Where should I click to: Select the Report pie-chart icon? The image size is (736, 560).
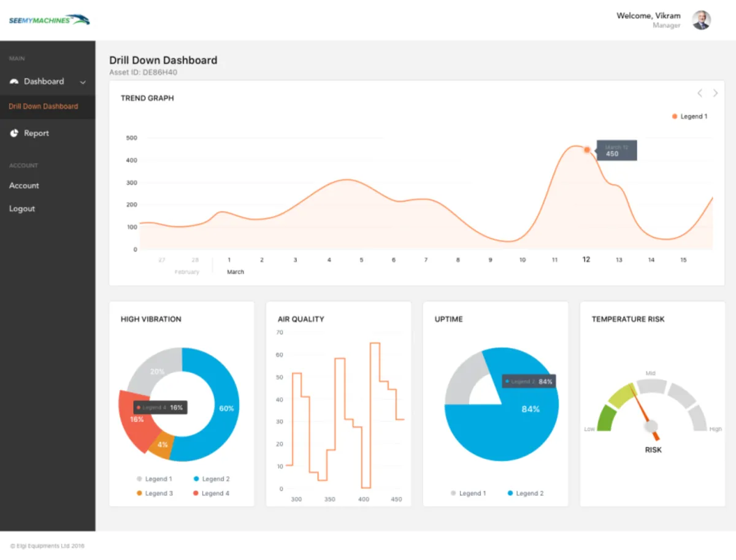coord(13,133)
